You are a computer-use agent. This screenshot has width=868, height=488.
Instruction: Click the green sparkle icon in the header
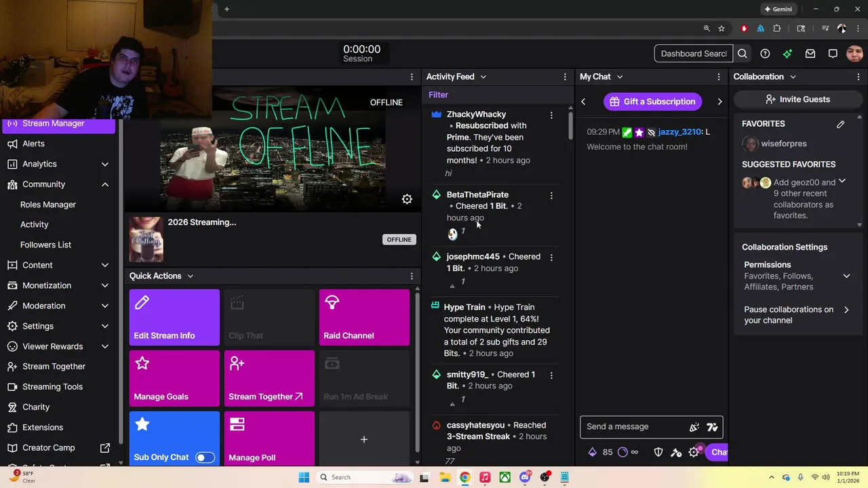[x=787, y=54]
